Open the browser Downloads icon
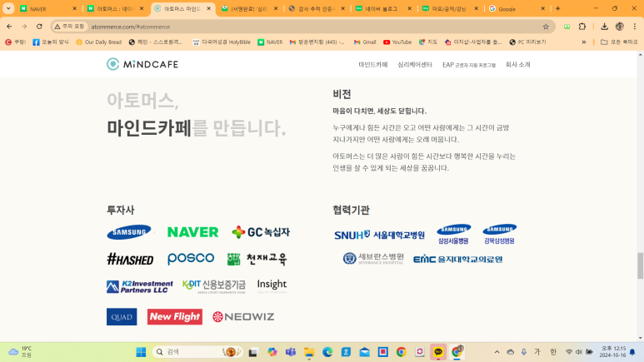This screenshot has width=644, height=362. 604,27
